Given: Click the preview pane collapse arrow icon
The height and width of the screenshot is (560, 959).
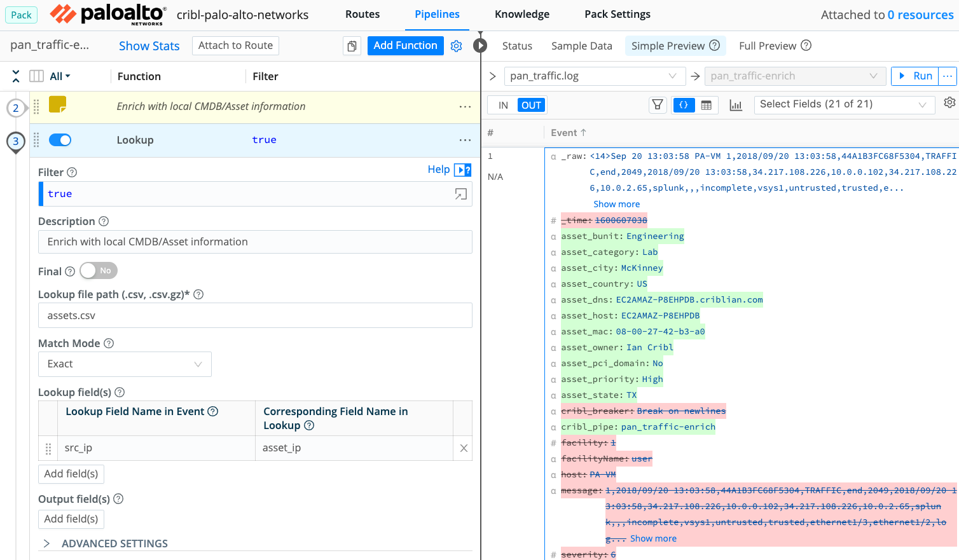Looking at the screenshot, I should [480, 46].
